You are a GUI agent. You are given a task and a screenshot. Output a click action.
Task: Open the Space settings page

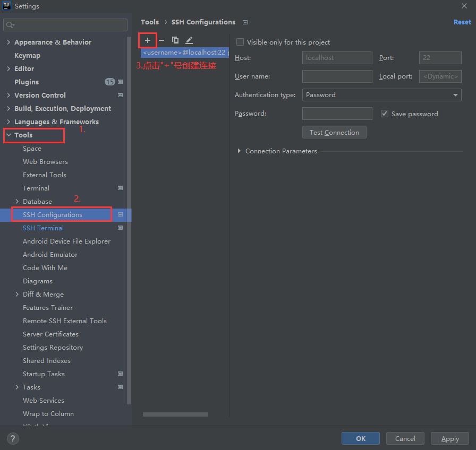(x=32, y=149)
